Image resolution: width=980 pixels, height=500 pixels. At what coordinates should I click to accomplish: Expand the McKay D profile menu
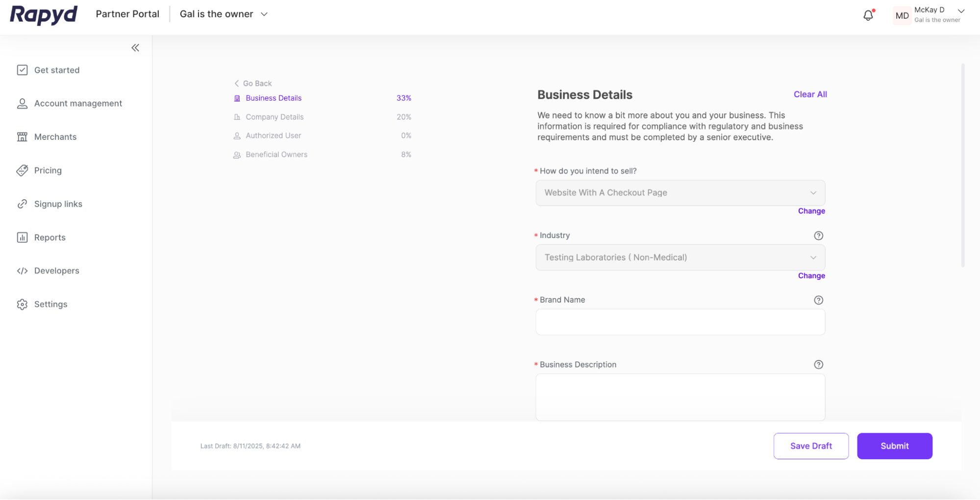pyautogui.click(x=961, y=11)
